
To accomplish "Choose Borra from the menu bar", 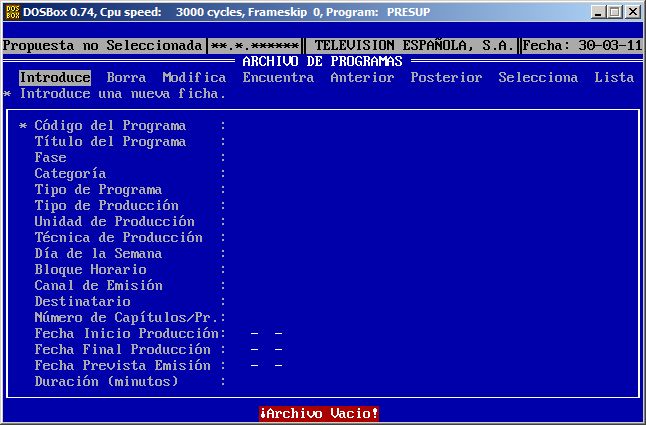I will 126,78.
